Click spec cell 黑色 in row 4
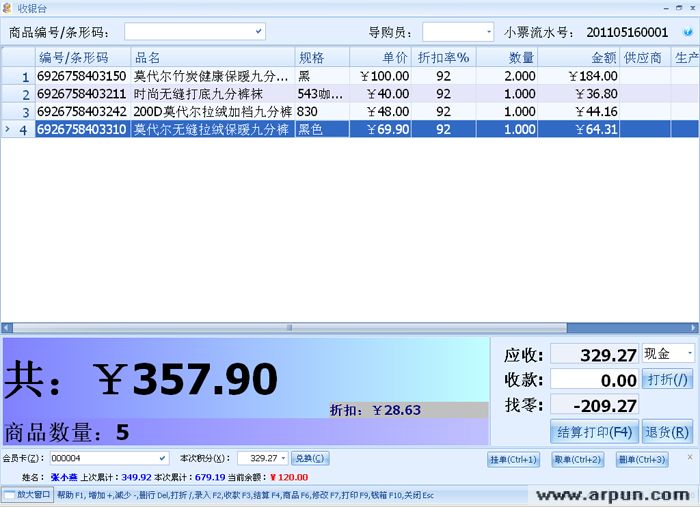This screenshot has width=700, height=507. tap(322, 129)
